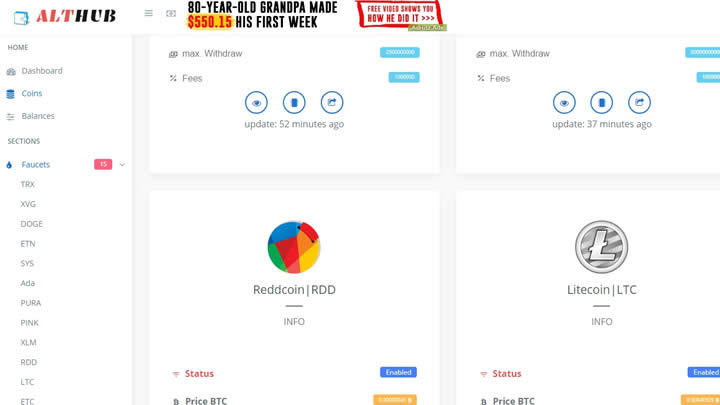
Task: Go to Balances page
Action: point(38,116)
